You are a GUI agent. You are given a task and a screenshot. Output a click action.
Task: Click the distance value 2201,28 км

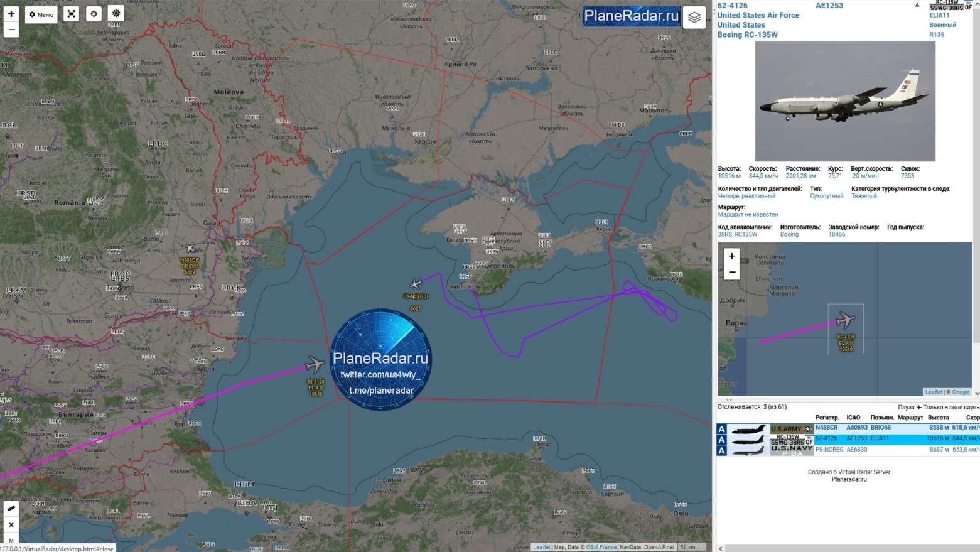[801, 176]
